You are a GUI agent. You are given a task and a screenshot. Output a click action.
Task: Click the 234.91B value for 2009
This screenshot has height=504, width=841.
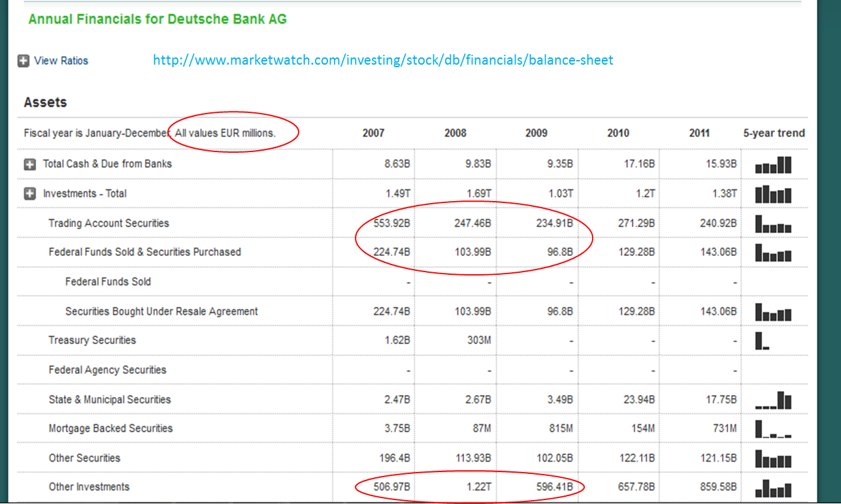[x=555, y=223]
